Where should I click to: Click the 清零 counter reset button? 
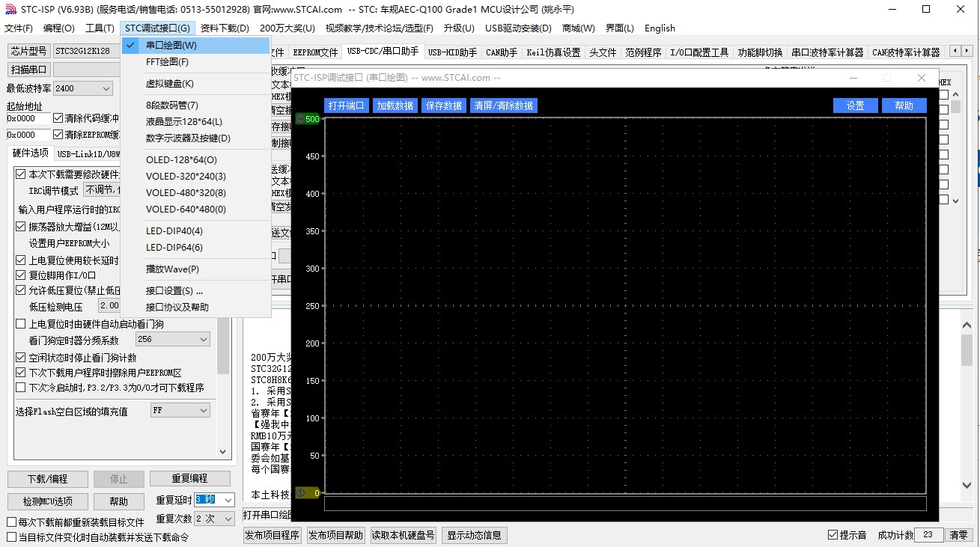click(x=958, y=535)
